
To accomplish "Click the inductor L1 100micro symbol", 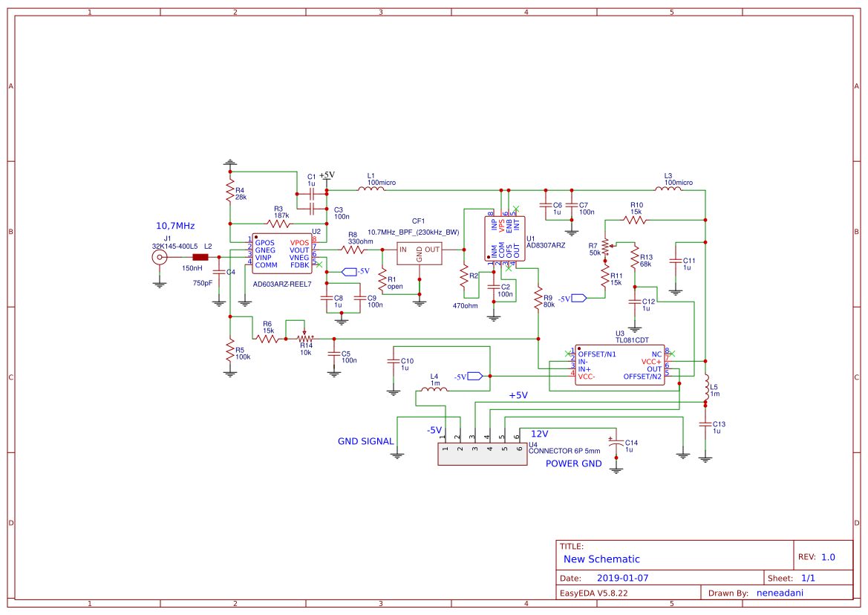I will pyautogui.click(x=372, y=189).
